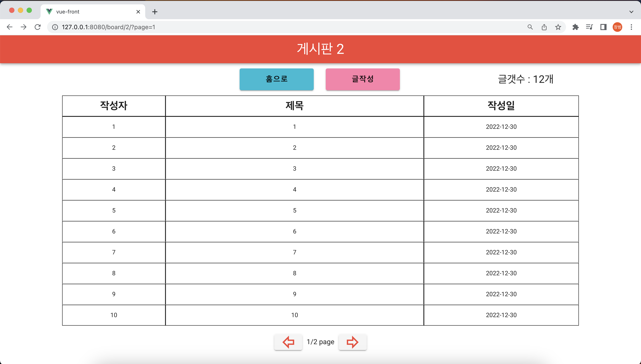Viewport: 641px width, 364px height.
Task: Go back to previous page
Action: 10,27
